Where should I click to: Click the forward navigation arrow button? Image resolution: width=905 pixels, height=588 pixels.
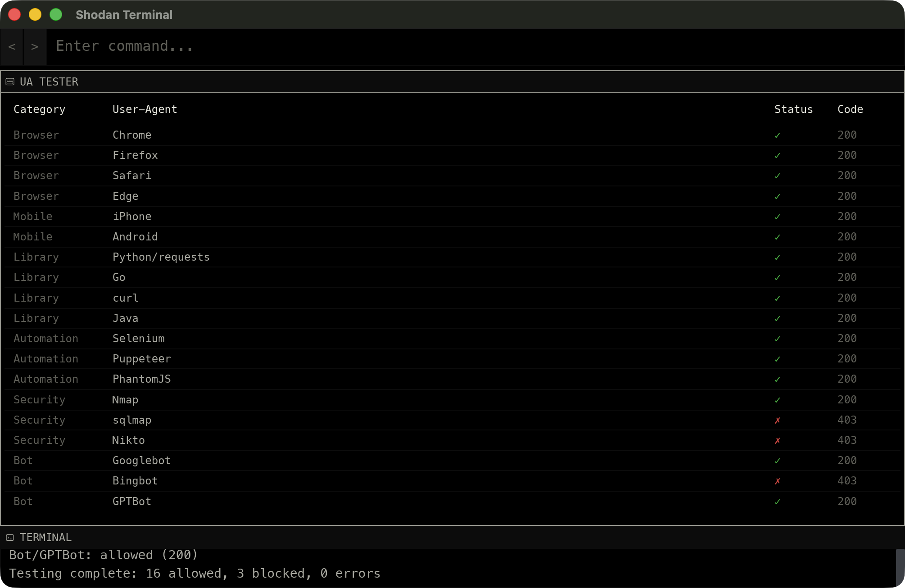[x=35, y=46]
